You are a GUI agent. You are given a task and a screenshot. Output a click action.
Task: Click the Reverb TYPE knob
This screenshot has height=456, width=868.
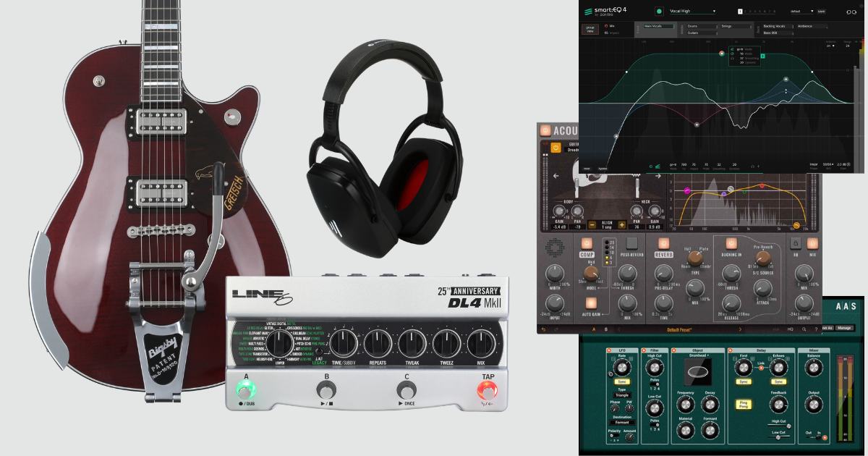coord(695,258)
